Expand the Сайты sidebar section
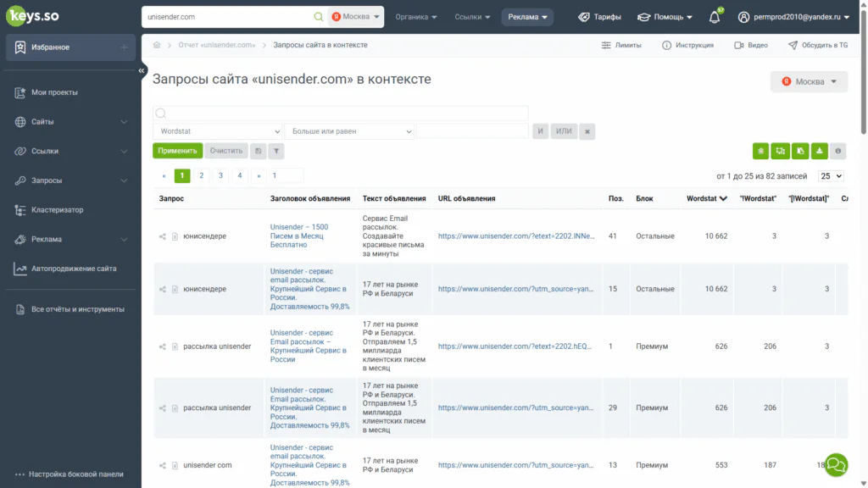The width and height of the screenshot is (868, 488). pyautogui.click(x=71, y=122)
